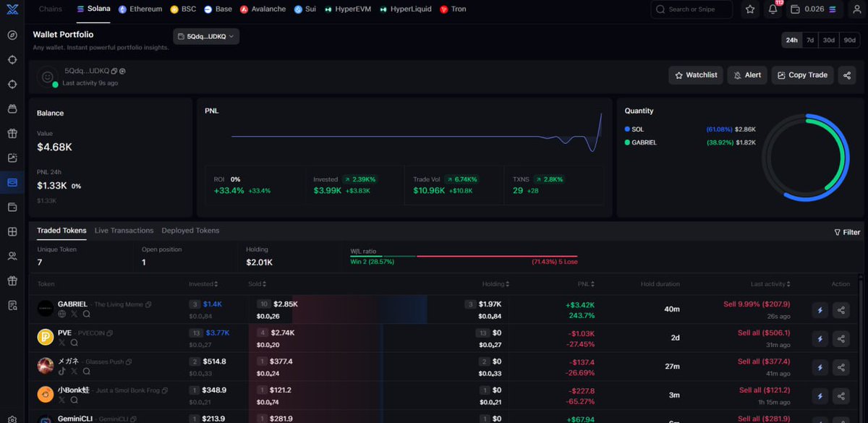The image size is (868, 423).
Task: Click SOL legend entry in Quantity
Action: [634, 129]
